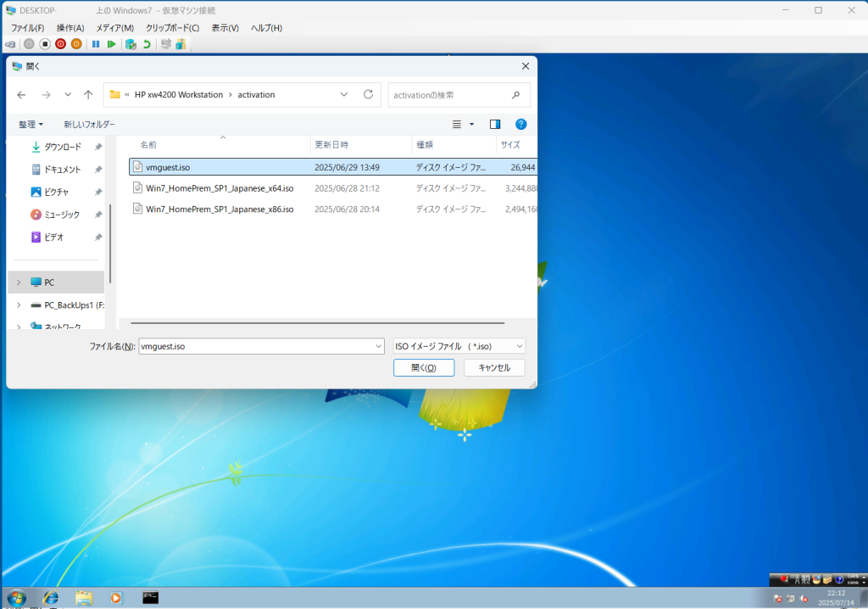The image size is (868, 609).
Task: Open the クリップボード(C) menu
Action: [x=173, y=28]
